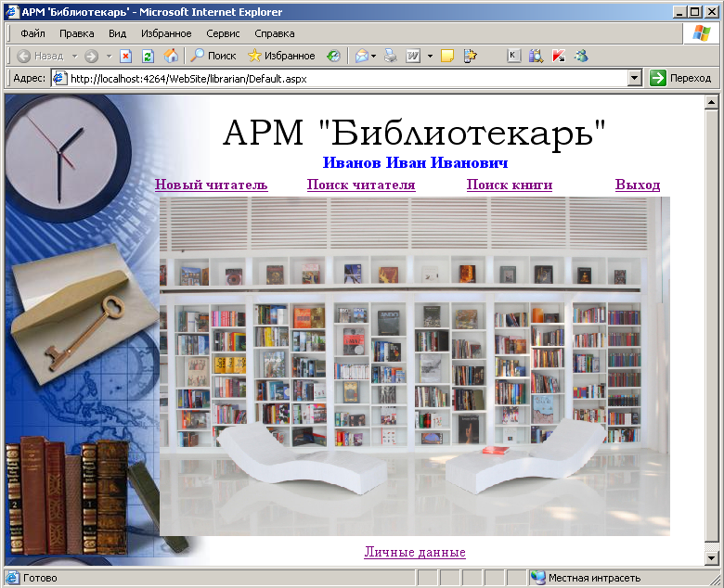Click the IE icon in title bar
This screenshot has width=724, height=588.
coord(12,12)
